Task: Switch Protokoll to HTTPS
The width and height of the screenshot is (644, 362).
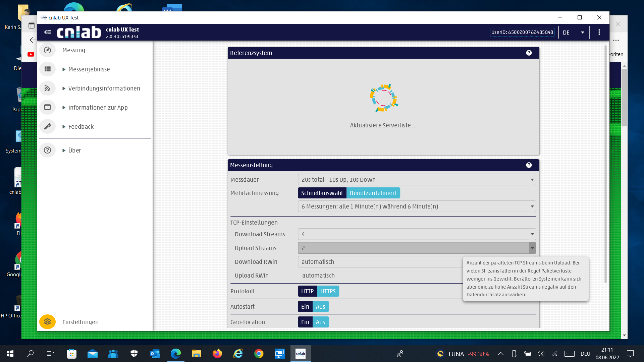Action: tap(328, 291)
